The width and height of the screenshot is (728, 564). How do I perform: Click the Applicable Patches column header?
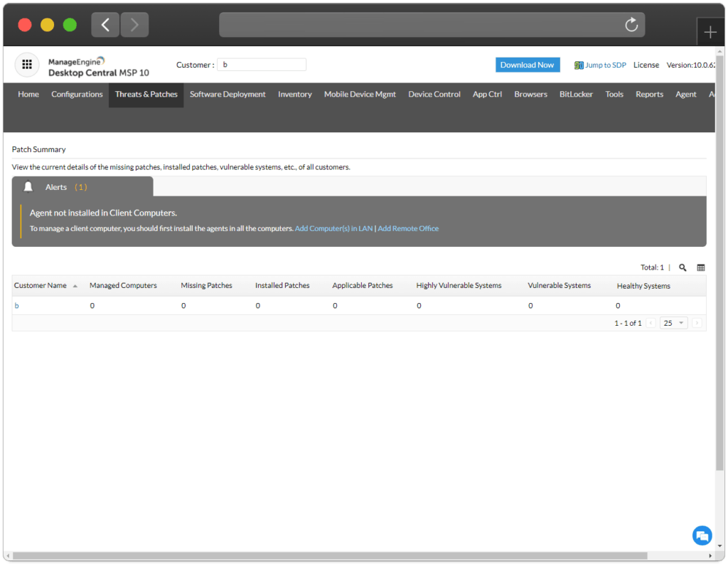tap(363, 286)
